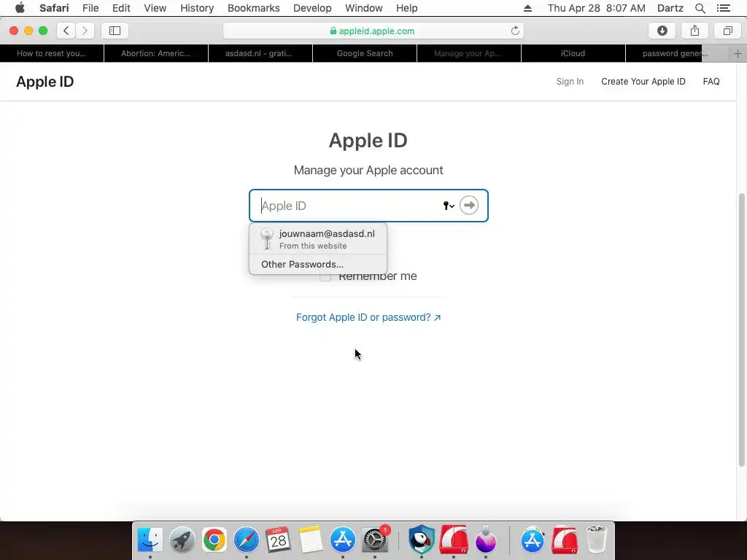Show the Safari sidebar
The image size is (747, 560).
click(x=115, y=31)
